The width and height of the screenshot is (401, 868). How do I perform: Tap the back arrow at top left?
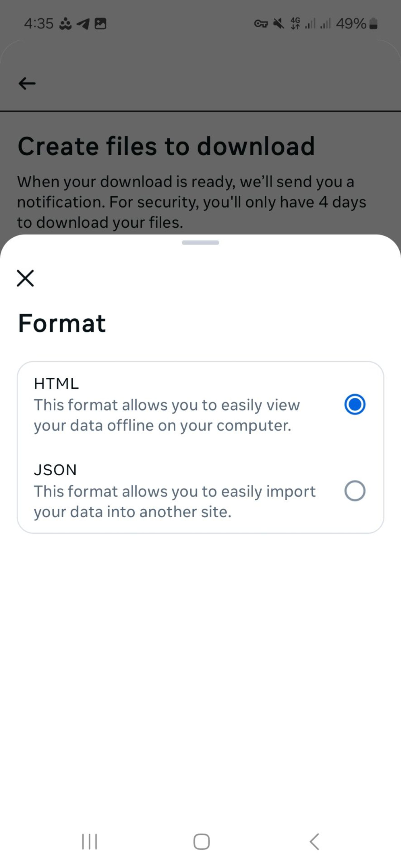(27, 84)
